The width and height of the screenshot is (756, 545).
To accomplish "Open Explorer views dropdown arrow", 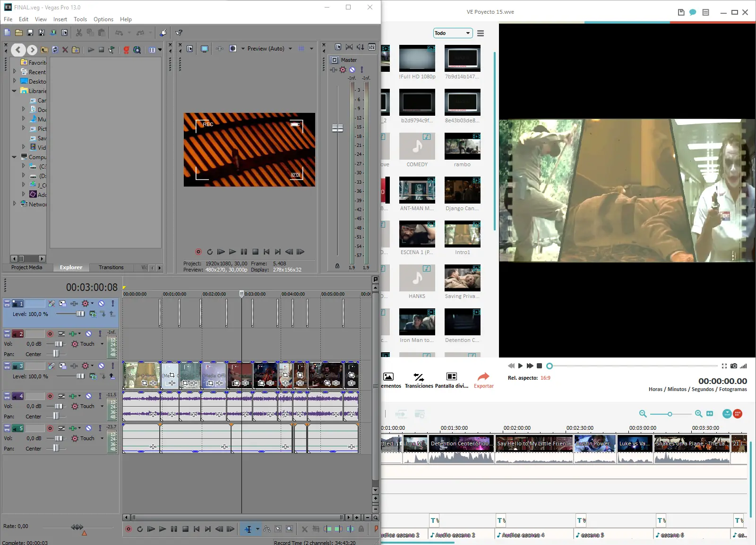I will click(x=160, y=50).
